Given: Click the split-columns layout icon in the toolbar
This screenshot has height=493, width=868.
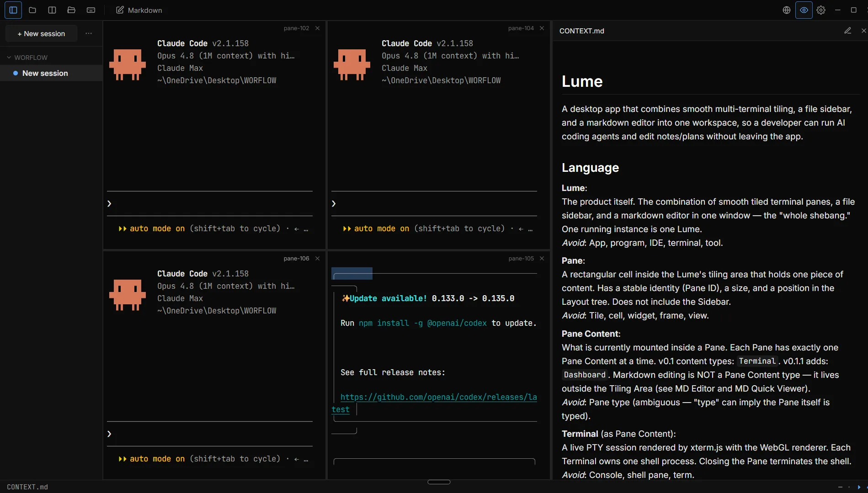Looking at the screenshot, I should click(52, 10).
